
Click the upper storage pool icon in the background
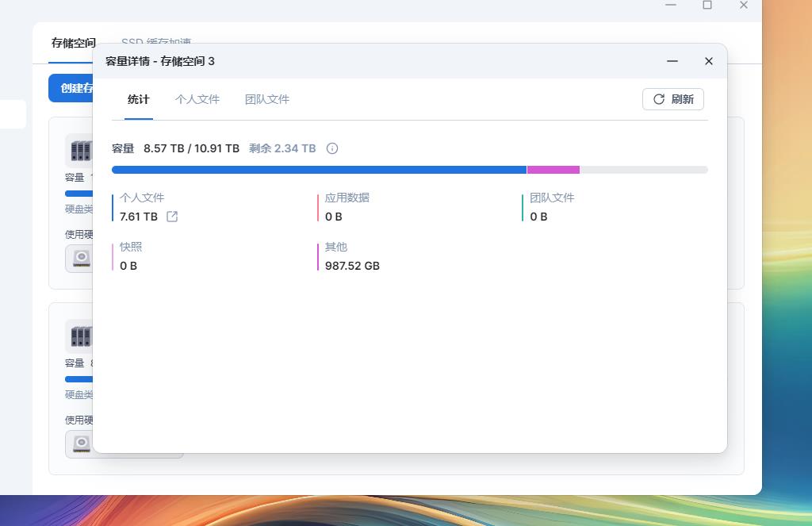pos(80,150)
